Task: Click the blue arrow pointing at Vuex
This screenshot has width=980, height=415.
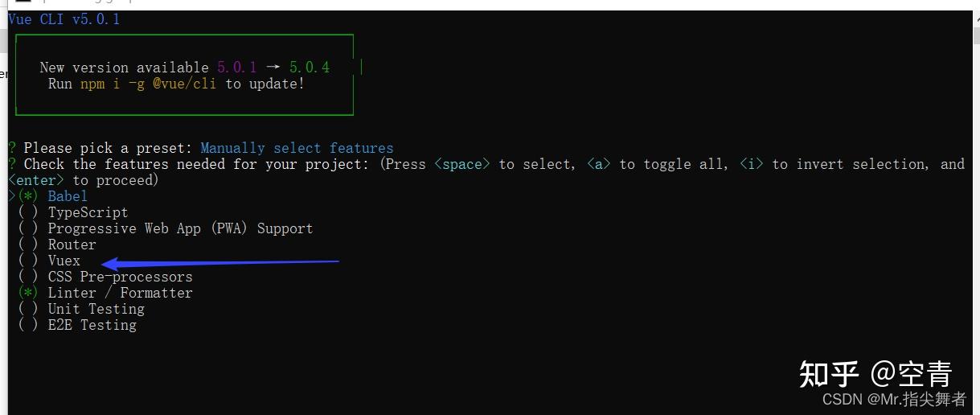Action: 217,262
